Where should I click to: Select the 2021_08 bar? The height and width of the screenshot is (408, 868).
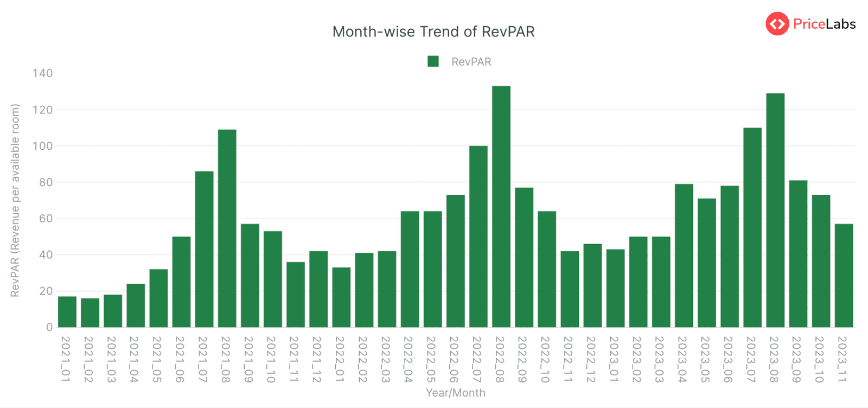point(227,228)
